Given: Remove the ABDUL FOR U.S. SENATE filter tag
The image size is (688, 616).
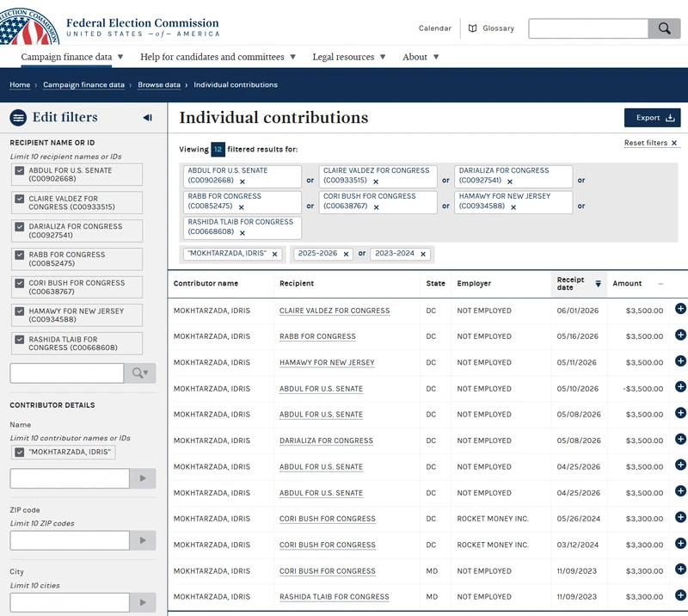Looking at the screenshot, I should pyautogui.click(x=243, y=182).
